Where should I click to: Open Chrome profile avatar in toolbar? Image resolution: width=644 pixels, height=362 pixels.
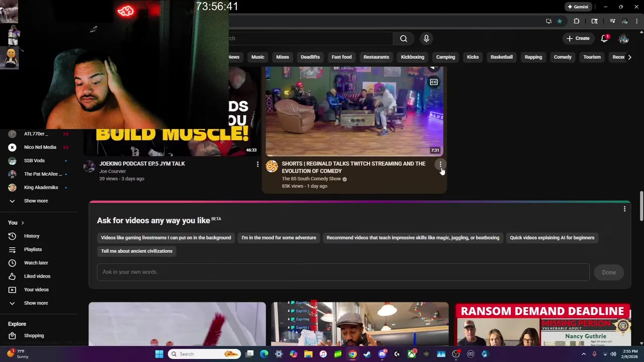pyautogui.click(x=625, y=21)
